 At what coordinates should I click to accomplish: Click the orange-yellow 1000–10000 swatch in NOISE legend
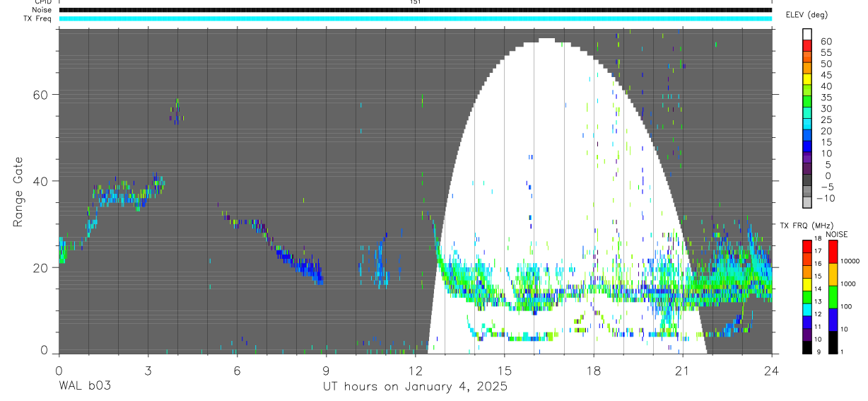(833, 274)
